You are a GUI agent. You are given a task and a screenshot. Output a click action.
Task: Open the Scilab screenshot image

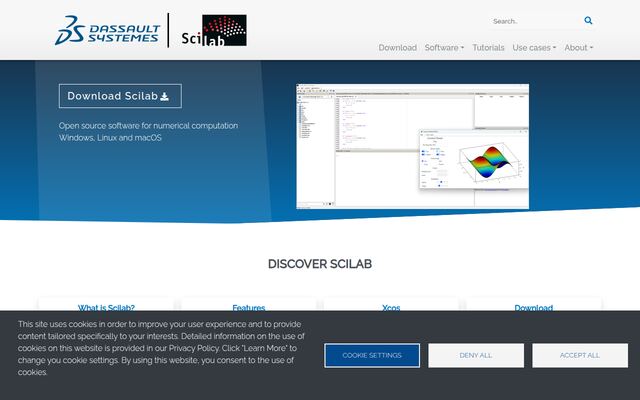(412, 147)
